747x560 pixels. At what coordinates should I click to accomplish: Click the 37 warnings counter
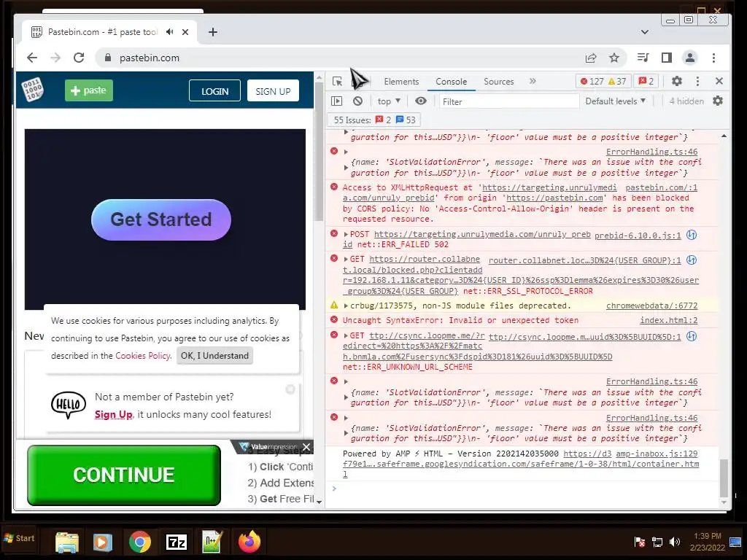point(617,82)
